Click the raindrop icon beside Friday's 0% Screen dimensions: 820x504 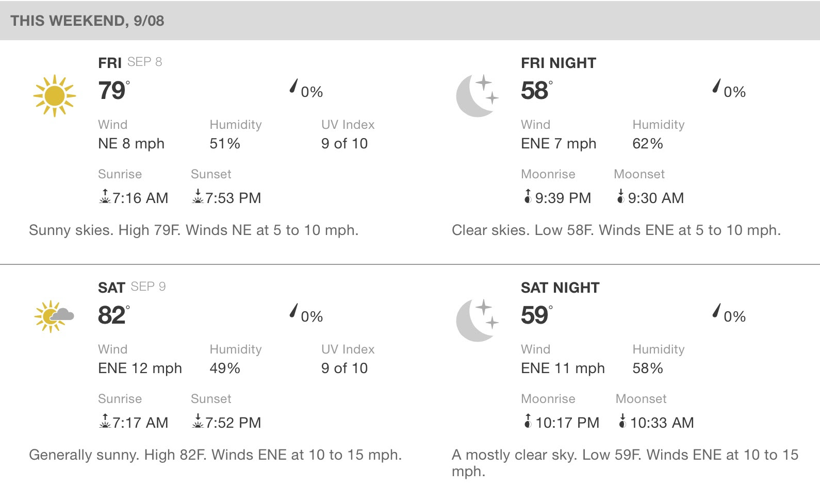click(294, 86)
